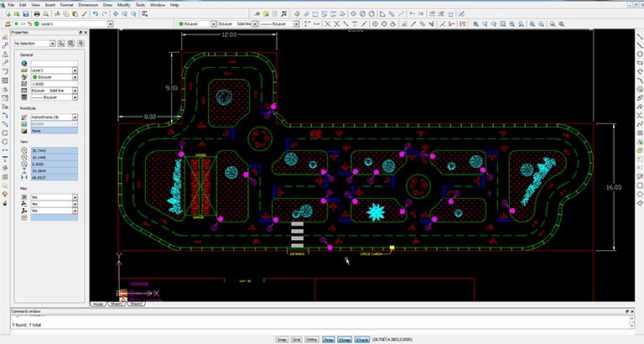Click the Print icon

point(37,14)
